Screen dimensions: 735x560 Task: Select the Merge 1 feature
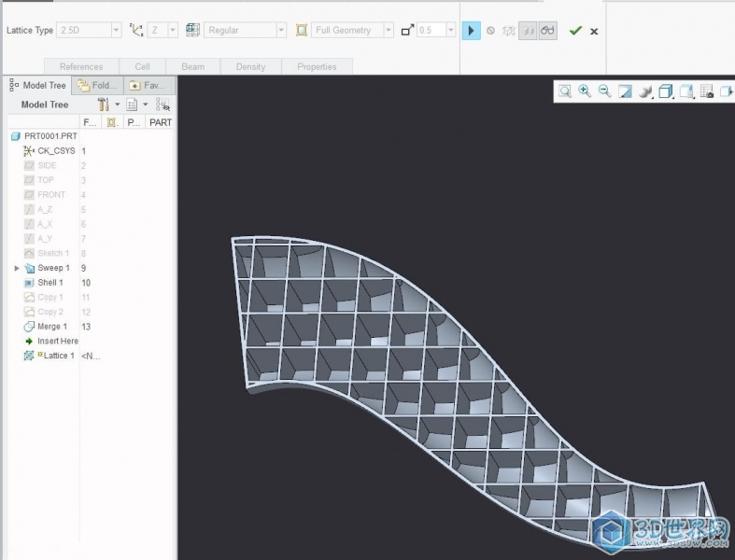(x=46, y=326)
